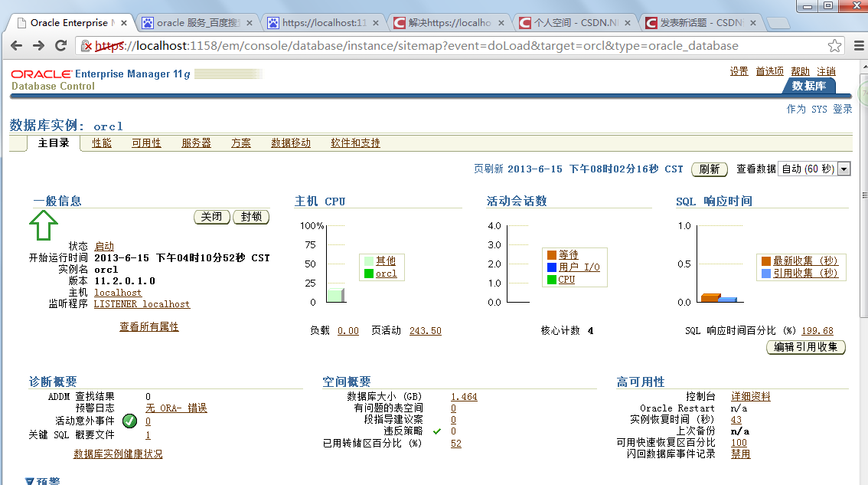The width and height of the screenshot is (868, 485).
Task: Reload the page with the refresh icon
Action: pyautogui.click(x=61, y=45)
